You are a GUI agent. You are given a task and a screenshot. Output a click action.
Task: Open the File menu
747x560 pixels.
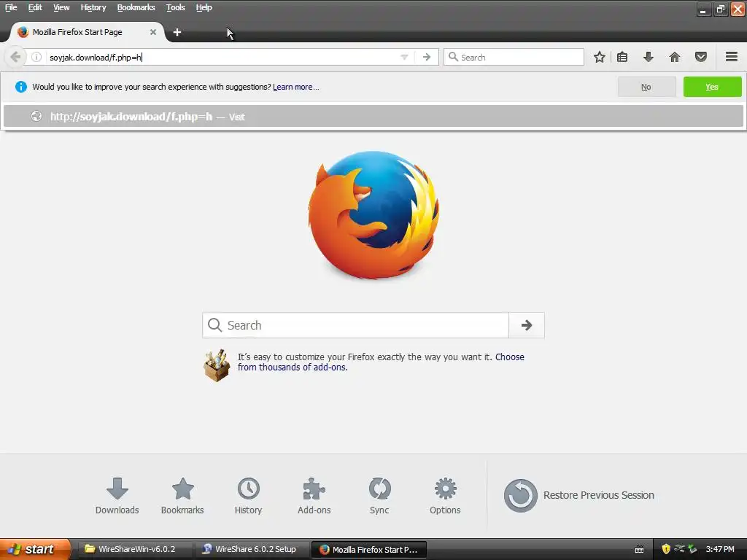(x=11, y=7)
